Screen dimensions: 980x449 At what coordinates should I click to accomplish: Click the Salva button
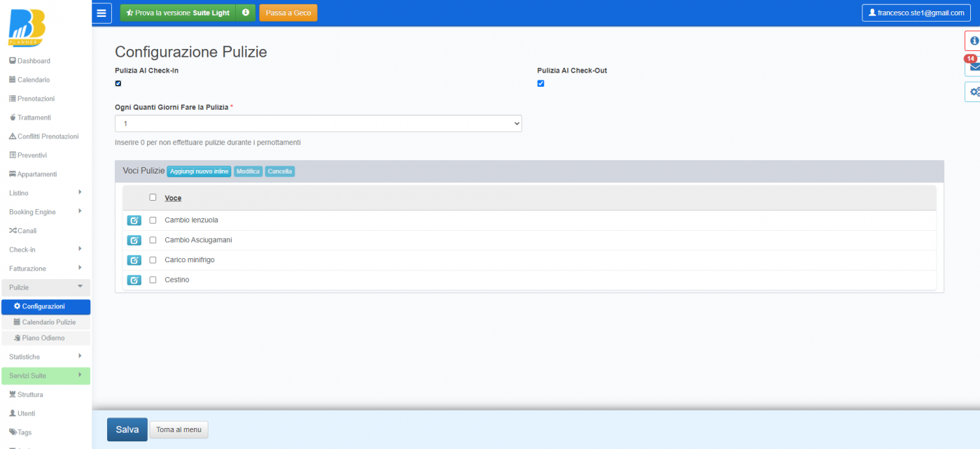[x=127, y=429]
